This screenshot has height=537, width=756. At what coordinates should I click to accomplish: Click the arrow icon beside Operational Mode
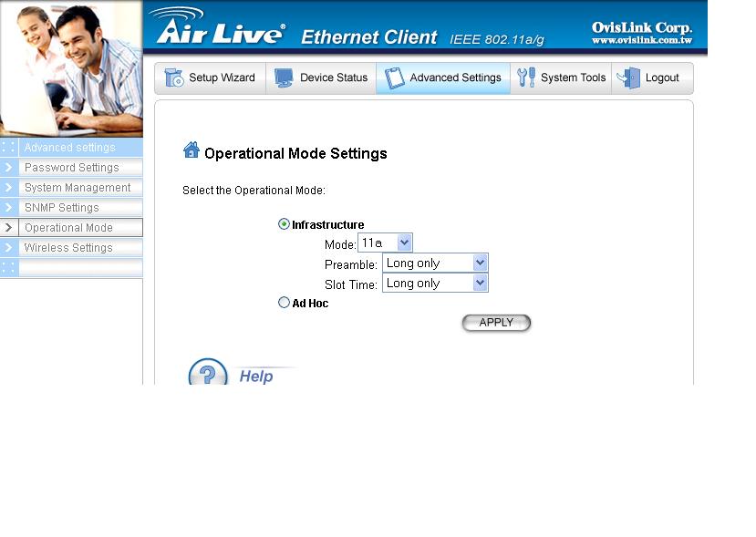tap(9, 228)
